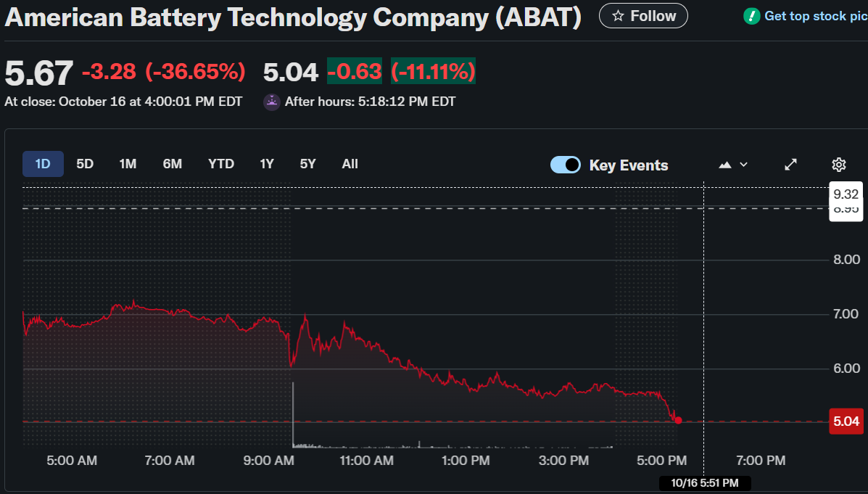
Task: Switch to the 5D range
Action: (85, 164)
